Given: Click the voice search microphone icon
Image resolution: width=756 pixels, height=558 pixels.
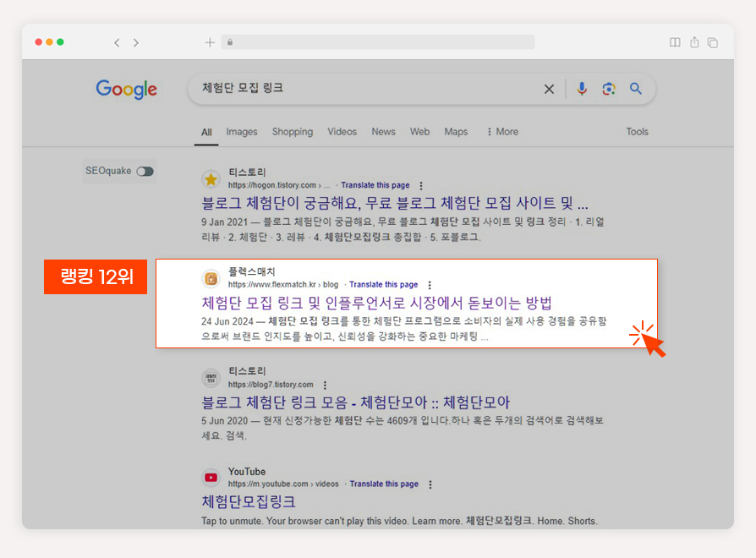Looking at the screenshot, I should (x=582, y=89).
